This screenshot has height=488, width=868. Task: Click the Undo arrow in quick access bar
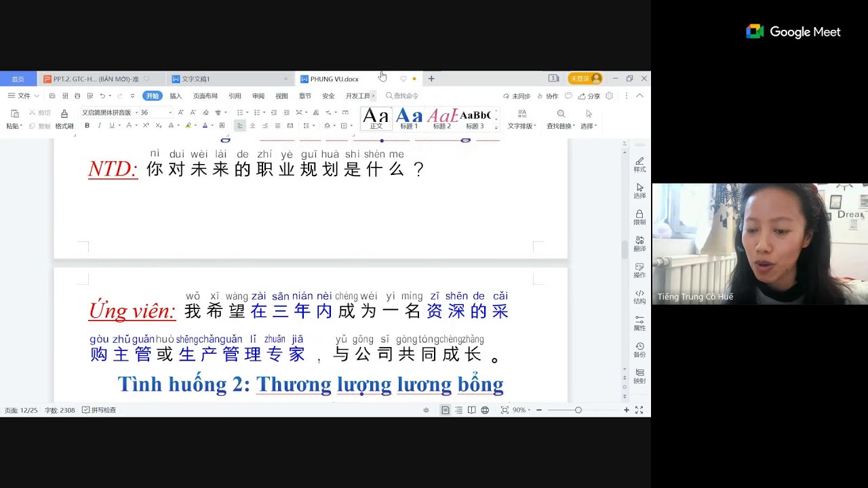click(x=102, y=96)
